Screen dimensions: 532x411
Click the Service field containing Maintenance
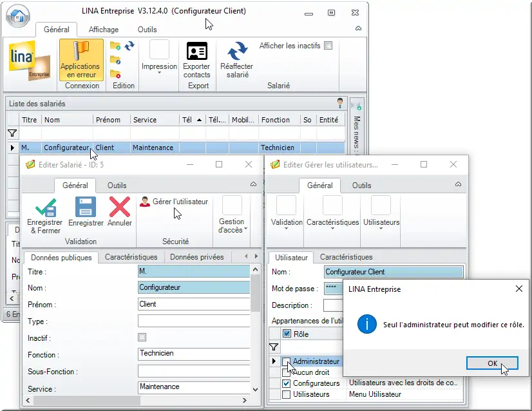(194, 387)
